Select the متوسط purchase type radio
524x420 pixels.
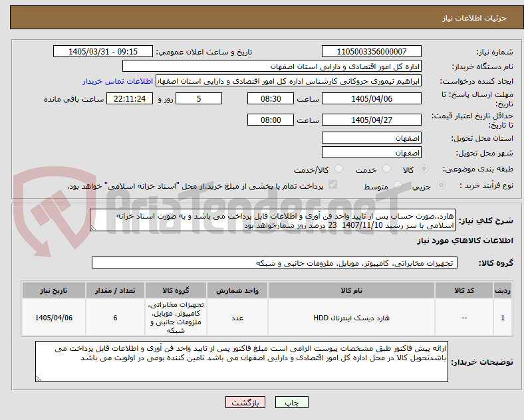pos(398,185)
